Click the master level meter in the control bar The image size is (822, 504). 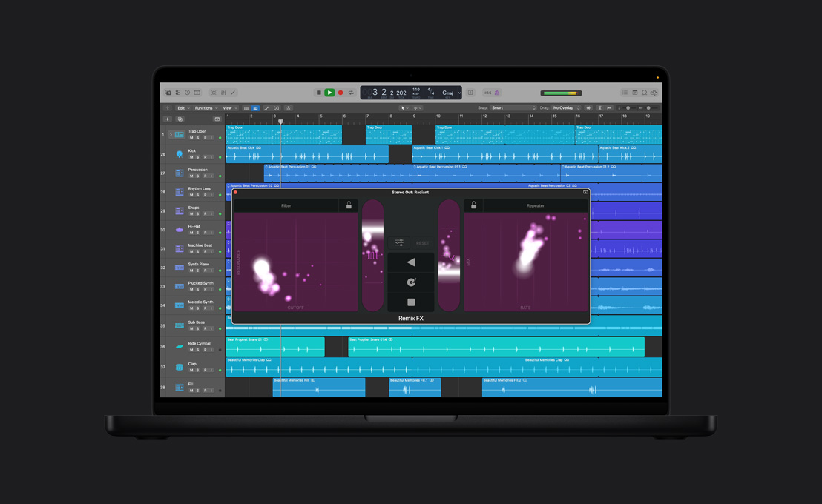[562, 93]
